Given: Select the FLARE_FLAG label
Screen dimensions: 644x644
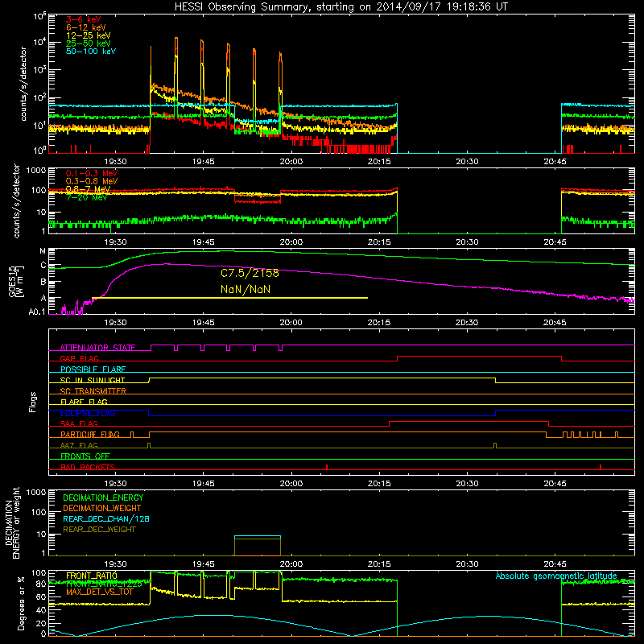Looking at the screenshot, I should tap(84, 402).
